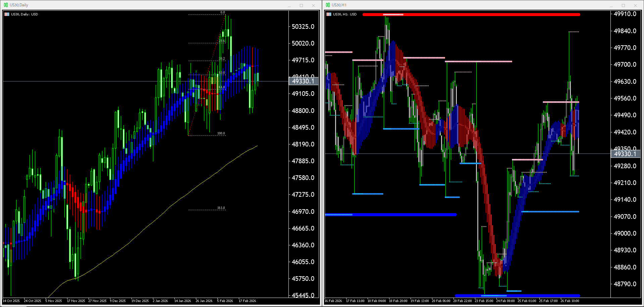Screen dimensions: 644x307
Task: Click the 48860.0 price level on the H1 axis
Action: (625, 267)
